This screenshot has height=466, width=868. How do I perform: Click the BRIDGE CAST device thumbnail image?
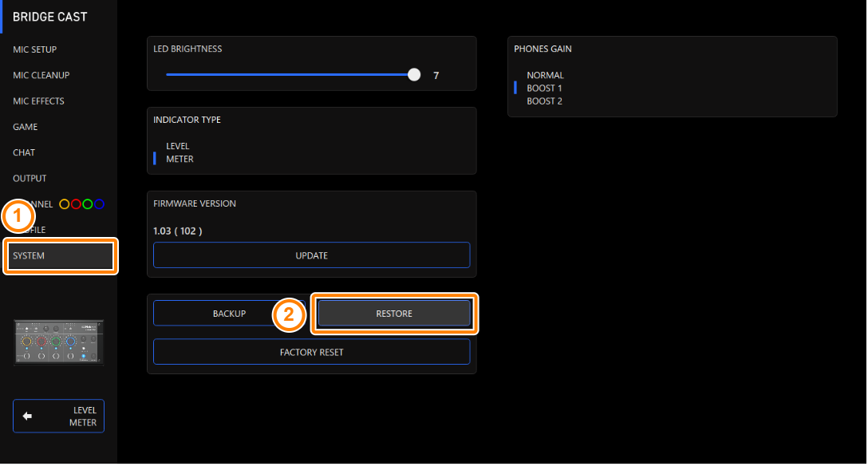pyautogui.click(x=57, y=342)
